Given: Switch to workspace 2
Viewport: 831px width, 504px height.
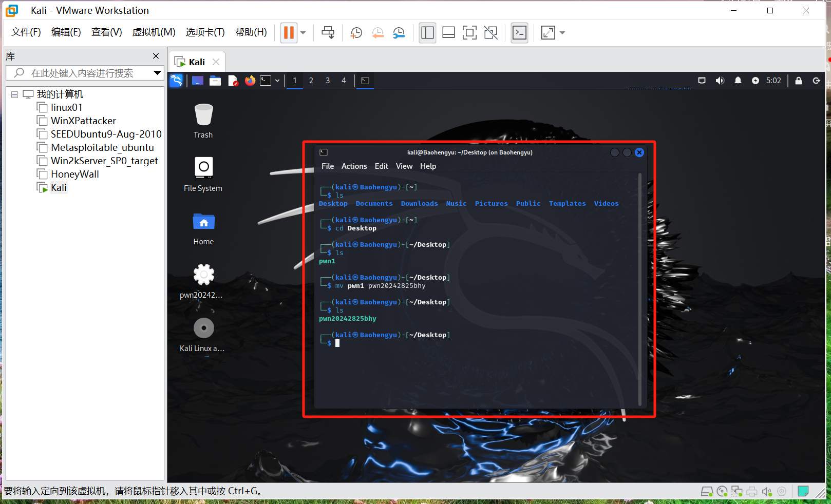Looking at the screenshot, I should click(311, 81).
